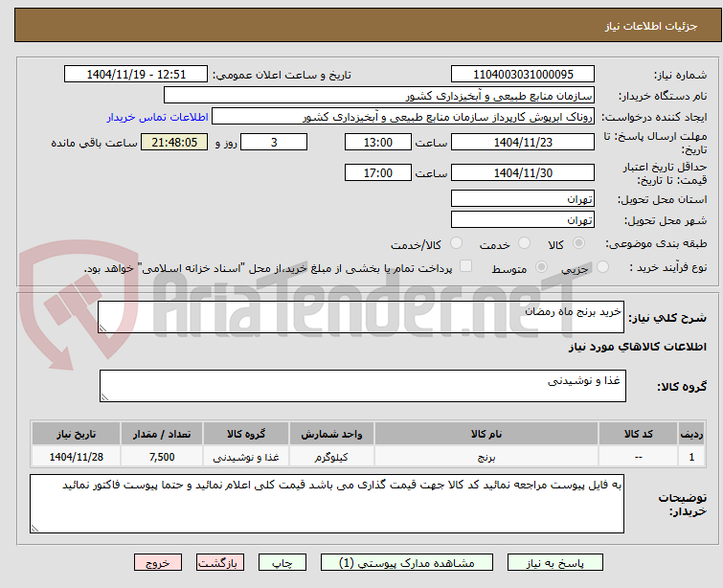Select the کالا radio button
Image resolution: width=723 pixels, height=588 pixels.
[x=578, y=243]
